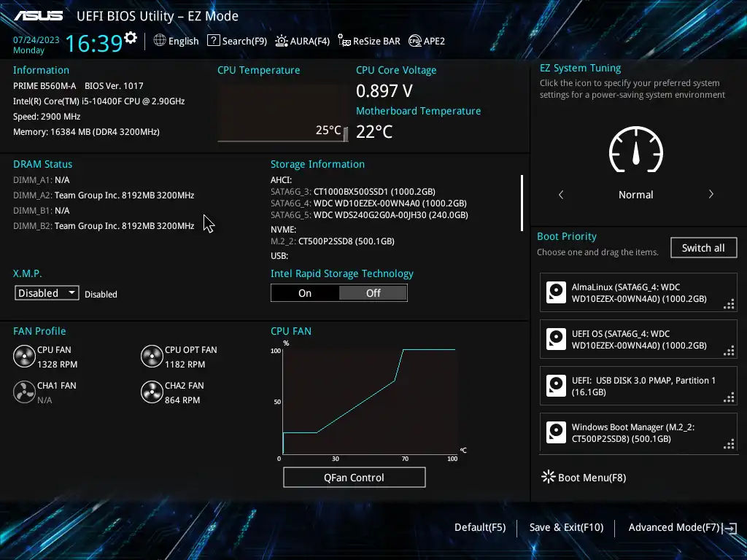Select UEFI: USB DISK 3.0 PMAP entry
The image size is (747, 560).
coord(638,386)
